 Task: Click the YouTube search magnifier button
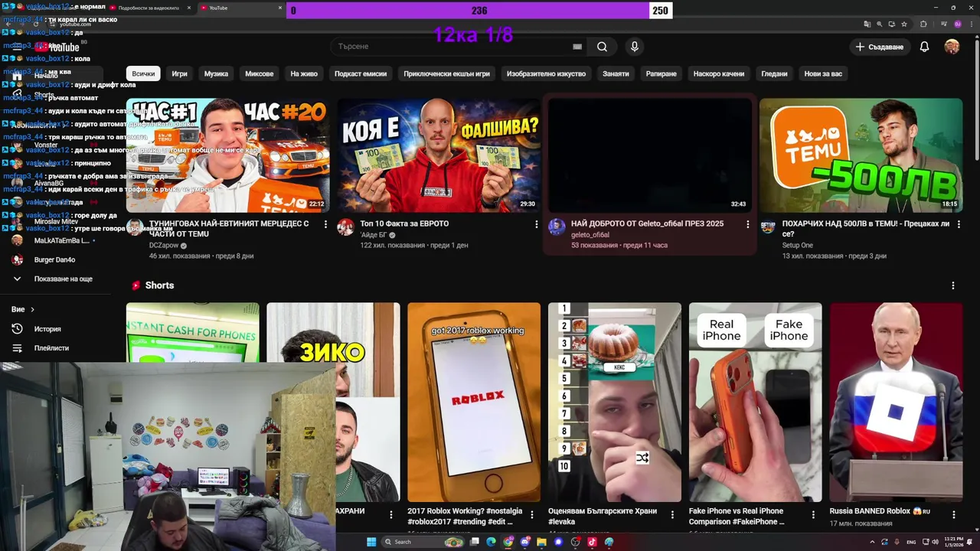point(602,47)
